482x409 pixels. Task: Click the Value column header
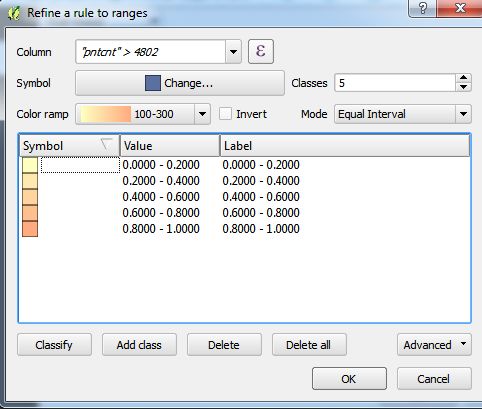click(x=170, y=146)
